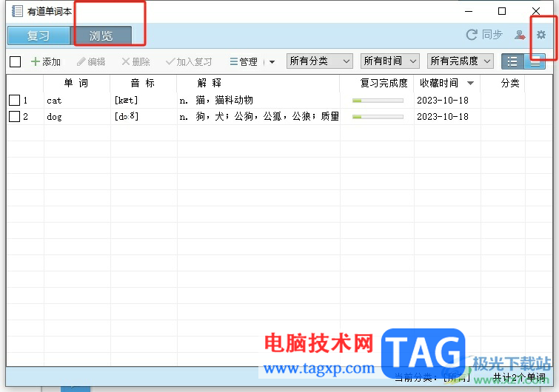Sort by 单词 column header
This screenshot has height=392, width=559.
point(76,83)
